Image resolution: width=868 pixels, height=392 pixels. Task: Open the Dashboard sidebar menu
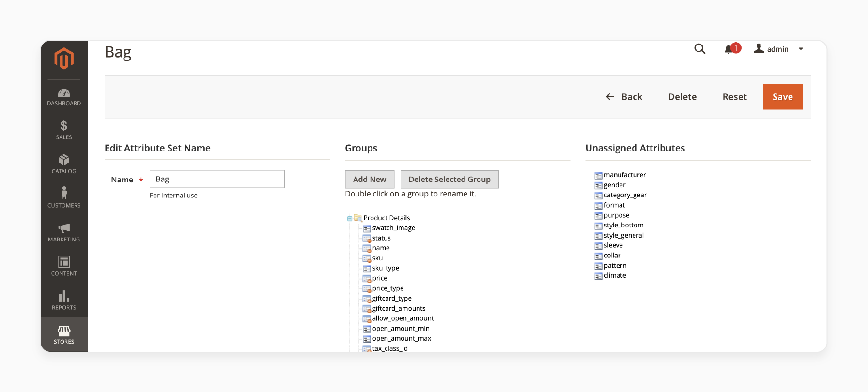tap(64, 97)
